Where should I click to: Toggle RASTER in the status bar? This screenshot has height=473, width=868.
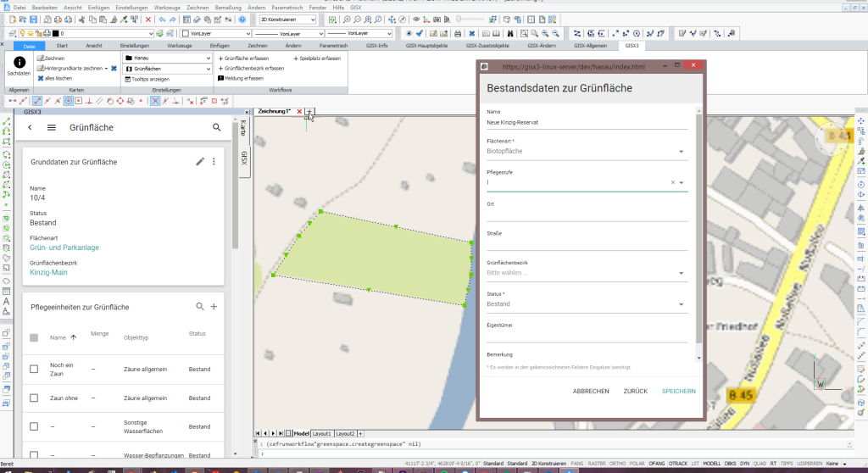597,464
